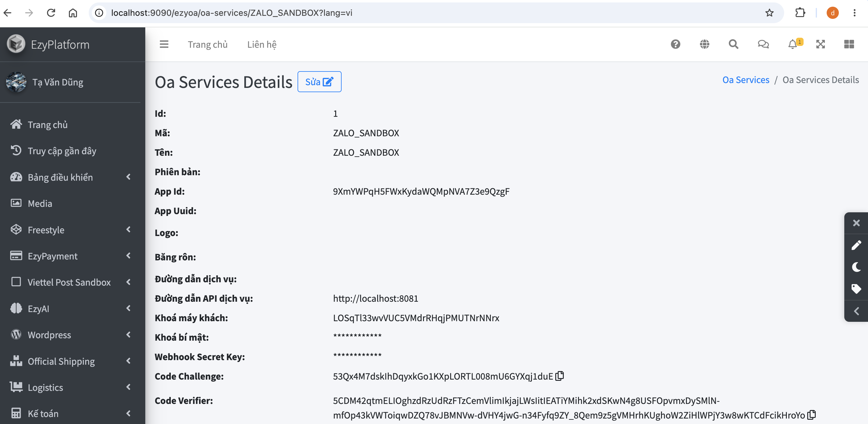Collapse floating panel with left chevron
Viewport: 868px width, 424px height.
(856, 311)
